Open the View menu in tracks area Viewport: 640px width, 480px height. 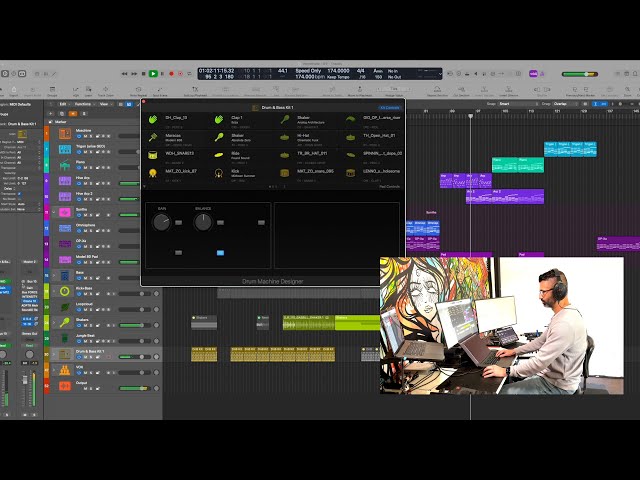tap(105, 104)
